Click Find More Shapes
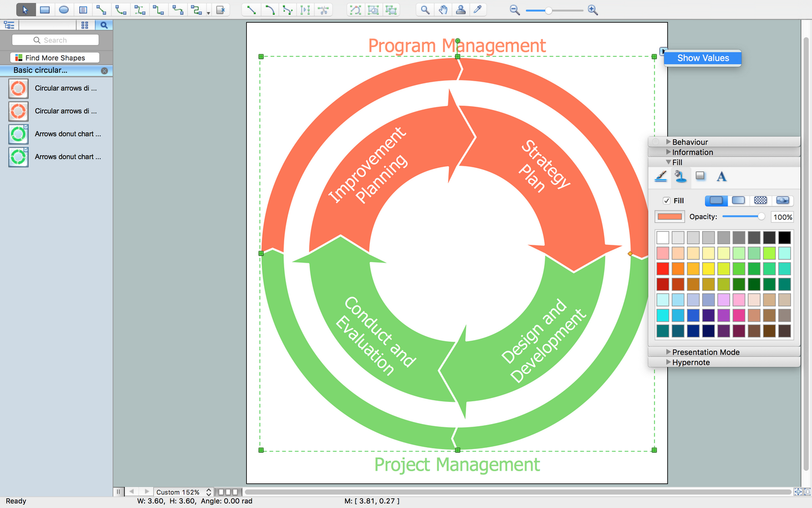The image size is (812, 508). click(x=54, y=57)
